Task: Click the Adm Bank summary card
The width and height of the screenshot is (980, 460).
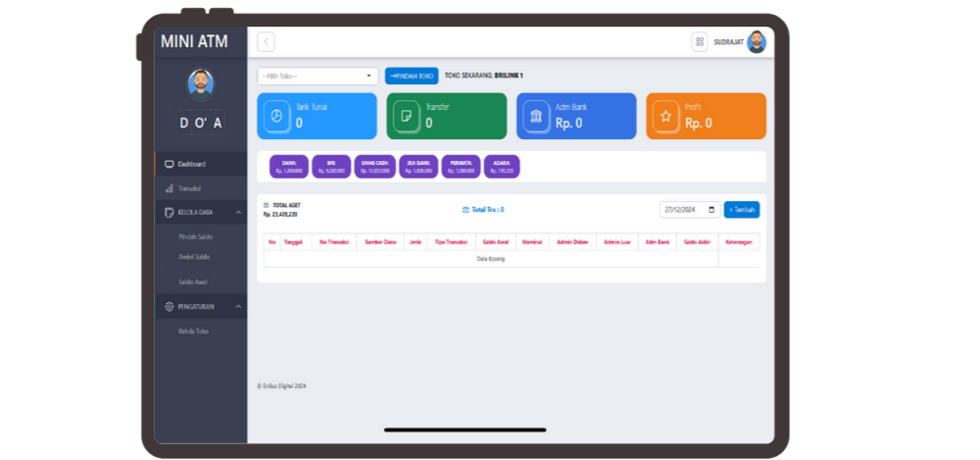Action: tap(576, 116)
